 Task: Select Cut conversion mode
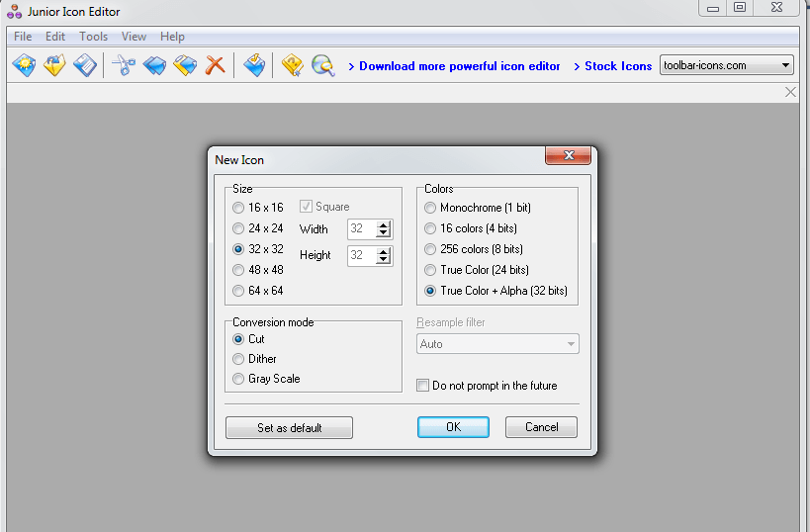click(x=248, y=339)
